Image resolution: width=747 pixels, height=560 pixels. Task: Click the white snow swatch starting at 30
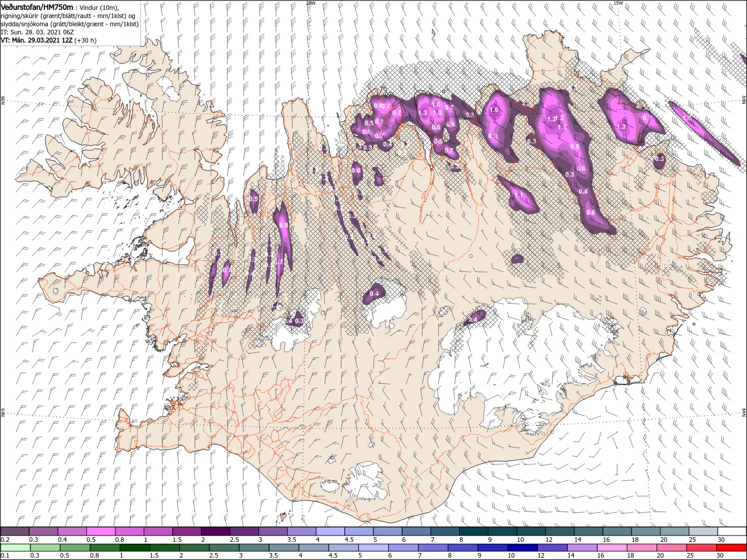point(732,531)
